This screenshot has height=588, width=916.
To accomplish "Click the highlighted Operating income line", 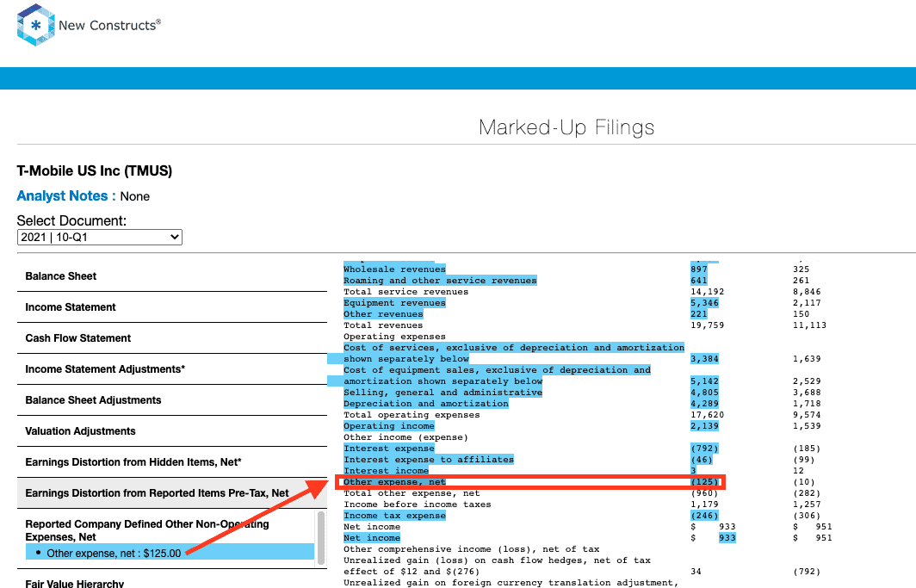I will [x=388, y=425].
